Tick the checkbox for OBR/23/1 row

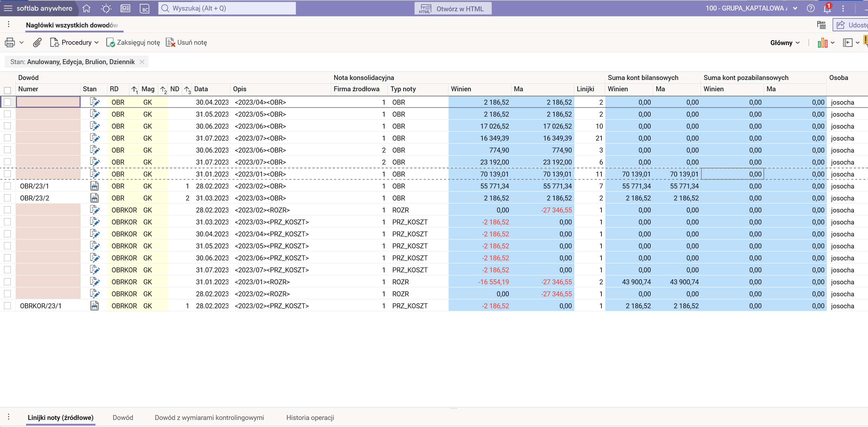pyautogui.click(x=7, y=186)
